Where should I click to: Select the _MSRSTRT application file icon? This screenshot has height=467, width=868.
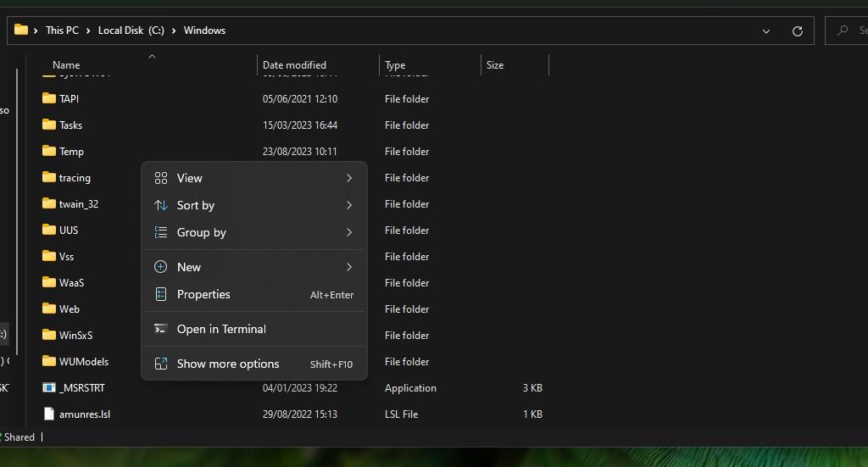point(48,388)
